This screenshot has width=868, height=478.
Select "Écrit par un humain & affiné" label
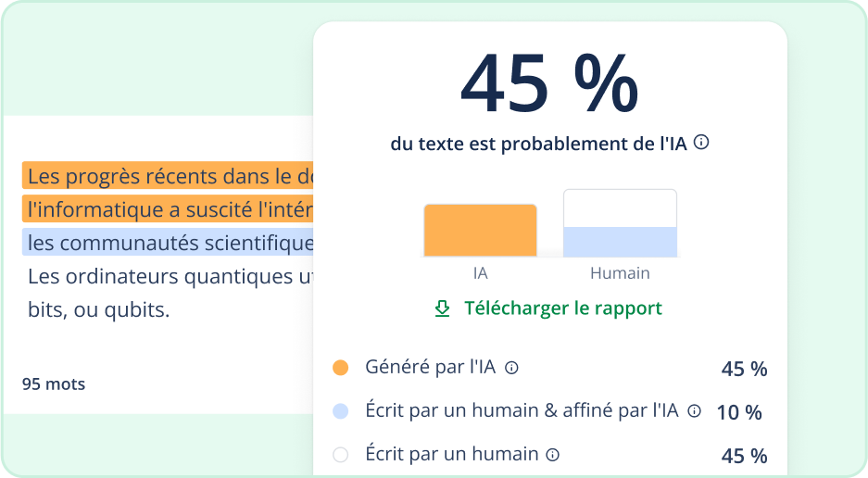522,410
